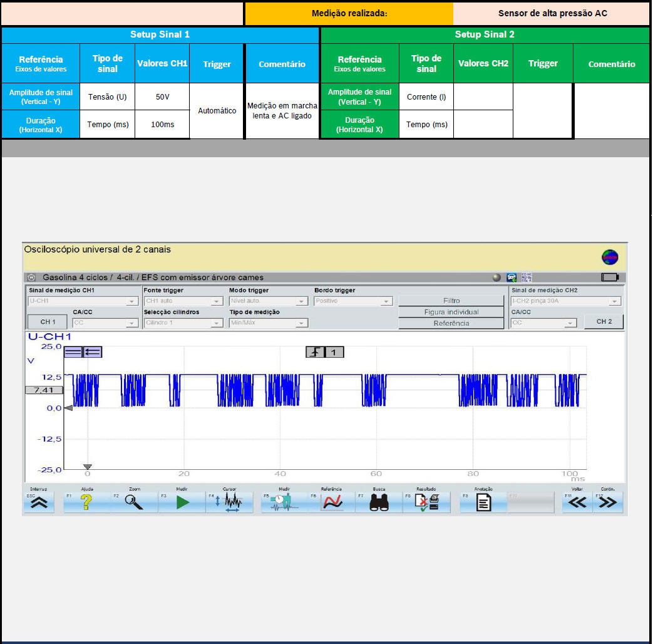
Task: Expand the Fonte trigger dropdown
Action: click(217, 301)
